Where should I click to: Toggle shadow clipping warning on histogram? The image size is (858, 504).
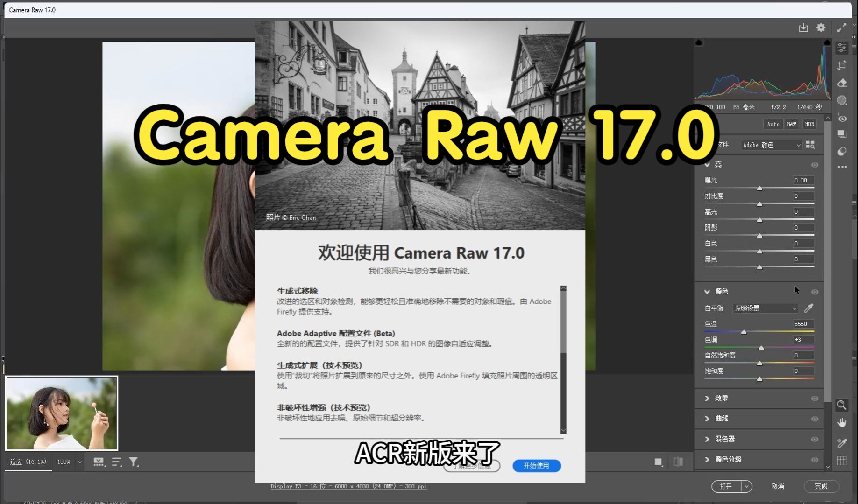699,42
